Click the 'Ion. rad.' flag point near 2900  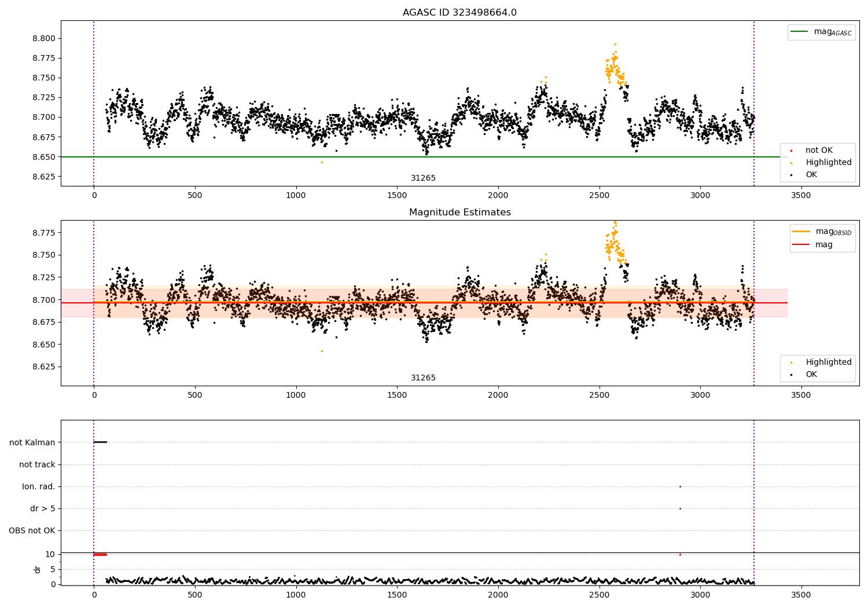[x=680, y=486]
